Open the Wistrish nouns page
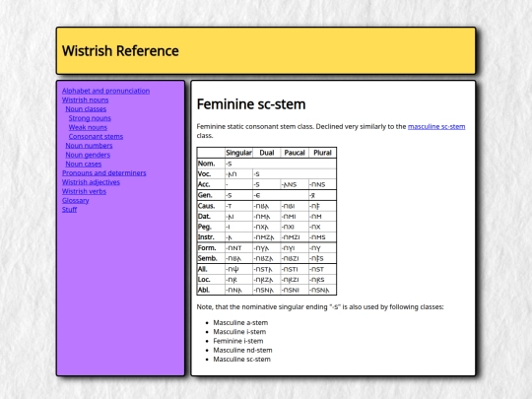This screenshot has height=399, width=532. coord(85,100)
